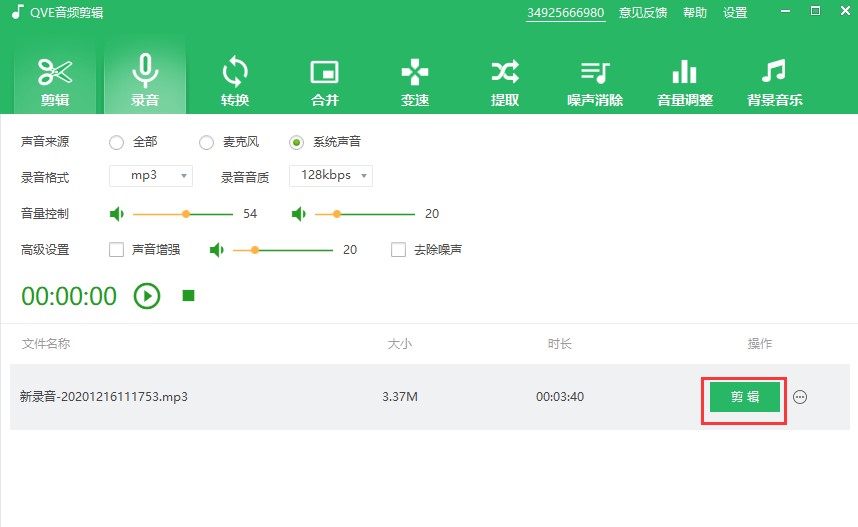Open the 音量调整 volume adjust tool
The image size is (858, 527).
[x=685, y=80]
